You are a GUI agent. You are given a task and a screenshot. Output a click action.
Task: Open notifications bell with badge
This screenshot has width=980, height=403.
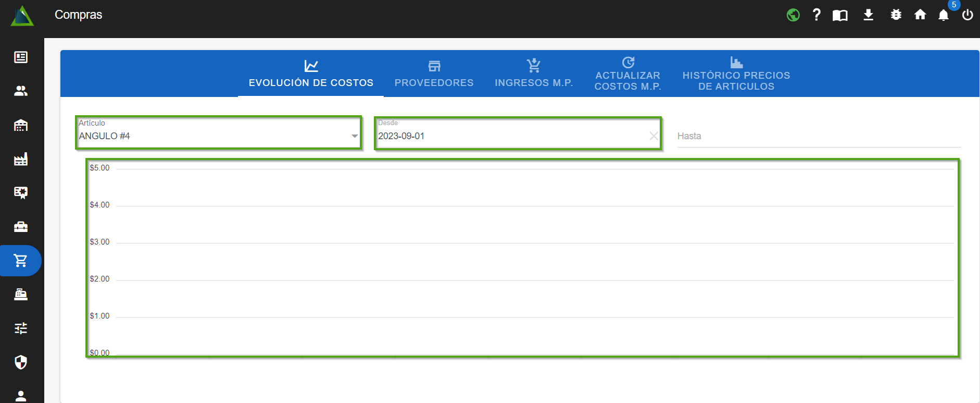[944, 15]
